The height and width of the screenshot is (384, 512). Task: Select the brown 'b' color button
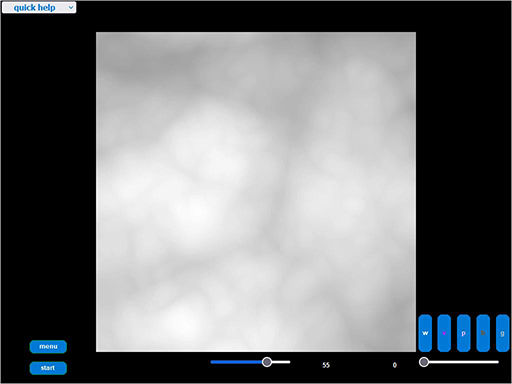[483, 333]
